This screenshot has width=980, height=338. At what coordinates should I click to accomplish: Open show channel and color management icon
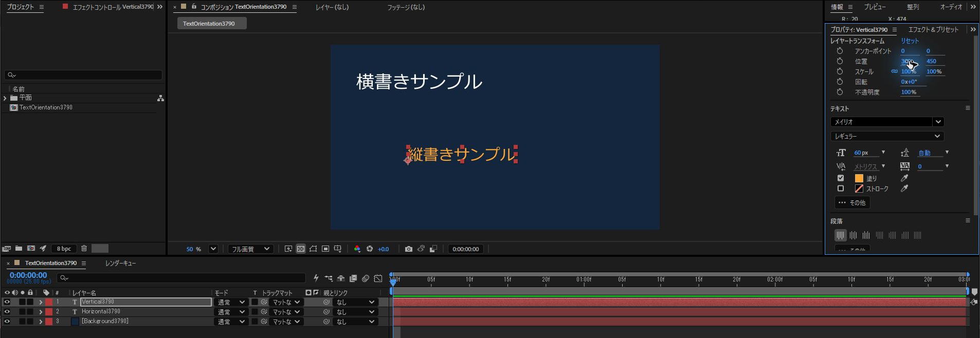point(357,249)
